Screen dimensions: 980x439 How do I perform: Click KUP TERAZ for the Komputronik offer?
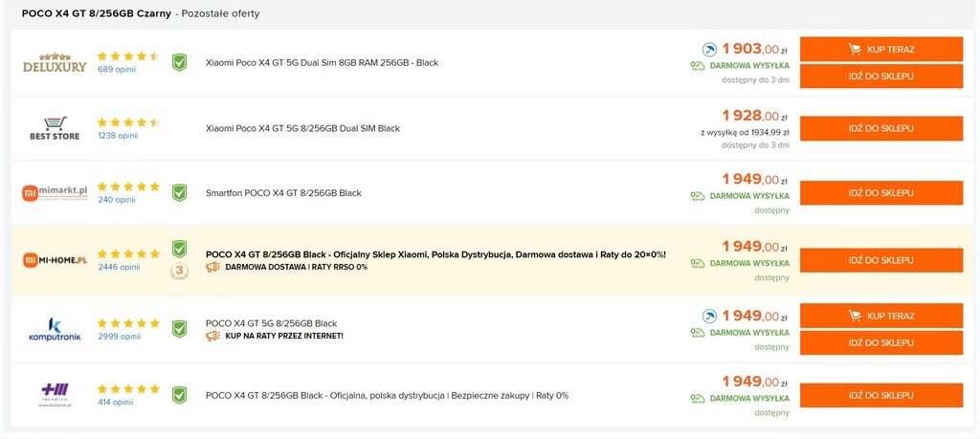pyautogui.click(x=881, y=316)
